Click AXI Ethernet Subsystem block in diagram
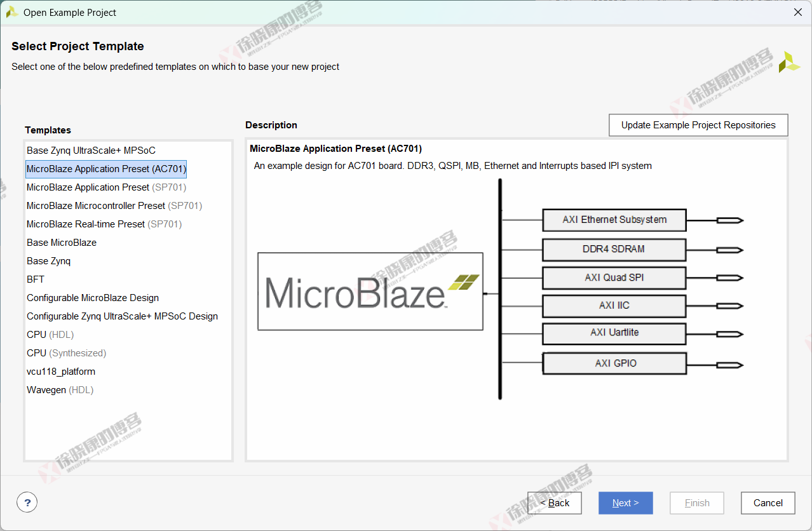 point(614,220)
